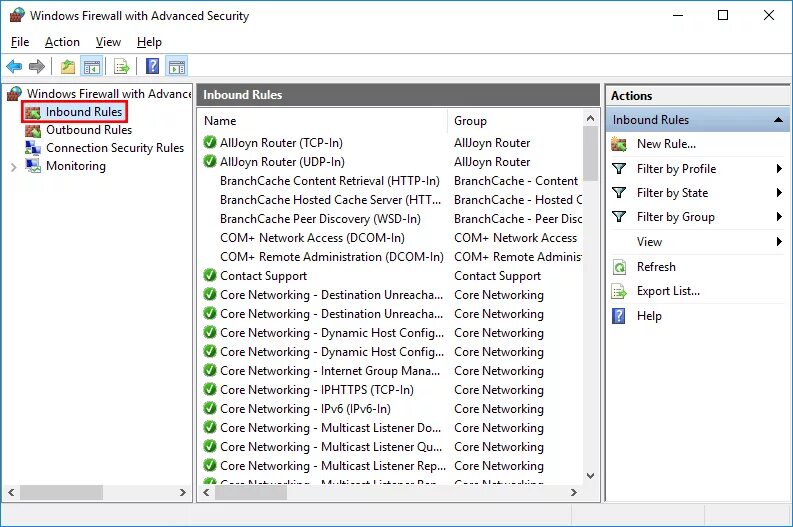The image size is (793, 527).
Task: Toggle the show/hide action pane icon
Action: pos(177,66)
